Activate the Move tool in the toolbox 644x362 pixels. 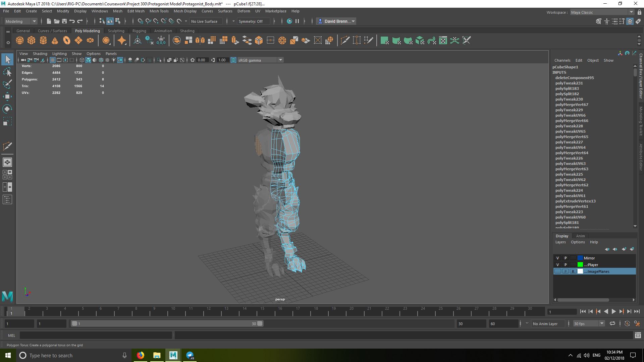pyautogui.click(x=7, y=97)
